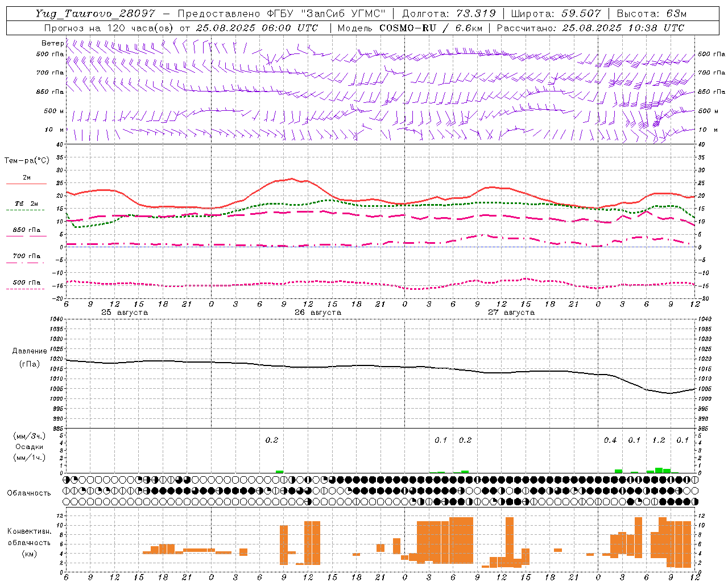
Task: Click the Широта: 59.507 value
Action: tap(556, 14)
